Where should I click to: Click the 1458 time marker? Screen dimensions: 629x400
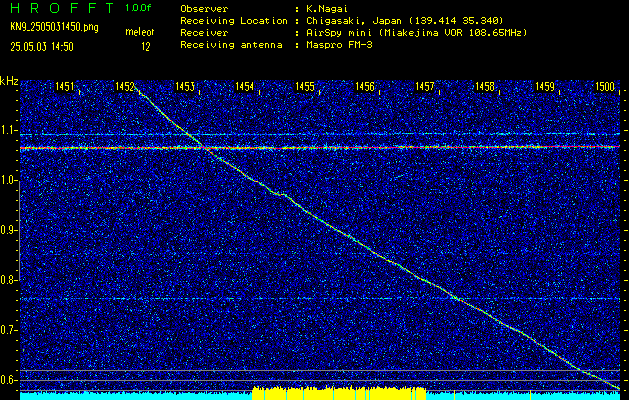point(485,86)
